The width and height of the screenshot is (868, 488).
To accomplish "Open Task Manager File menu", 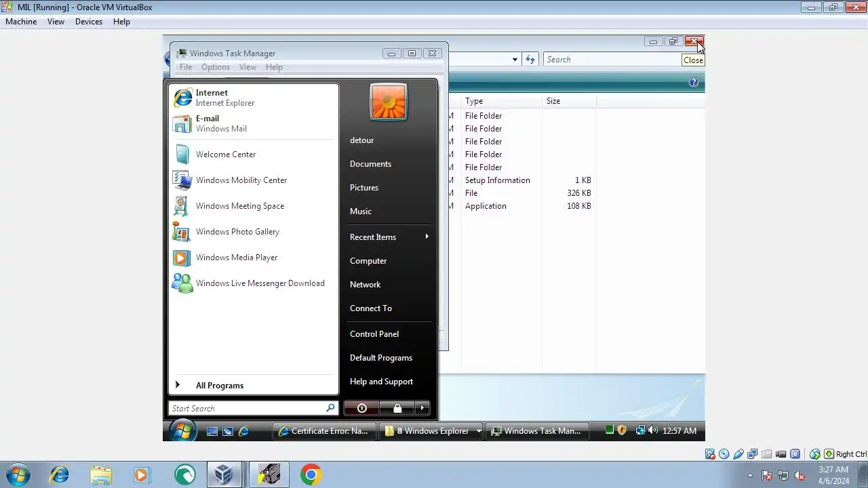I will point(186,67).
